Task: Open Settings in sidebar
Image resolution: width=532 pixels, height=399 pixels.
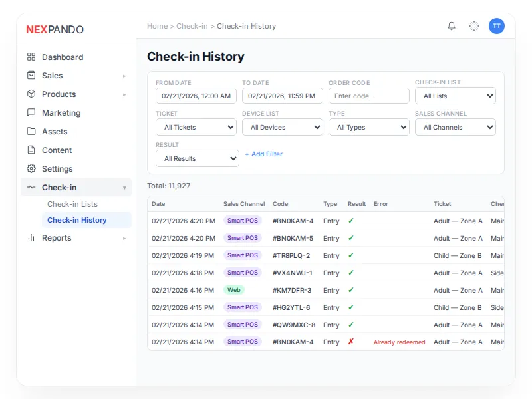Action: (76, 169)
